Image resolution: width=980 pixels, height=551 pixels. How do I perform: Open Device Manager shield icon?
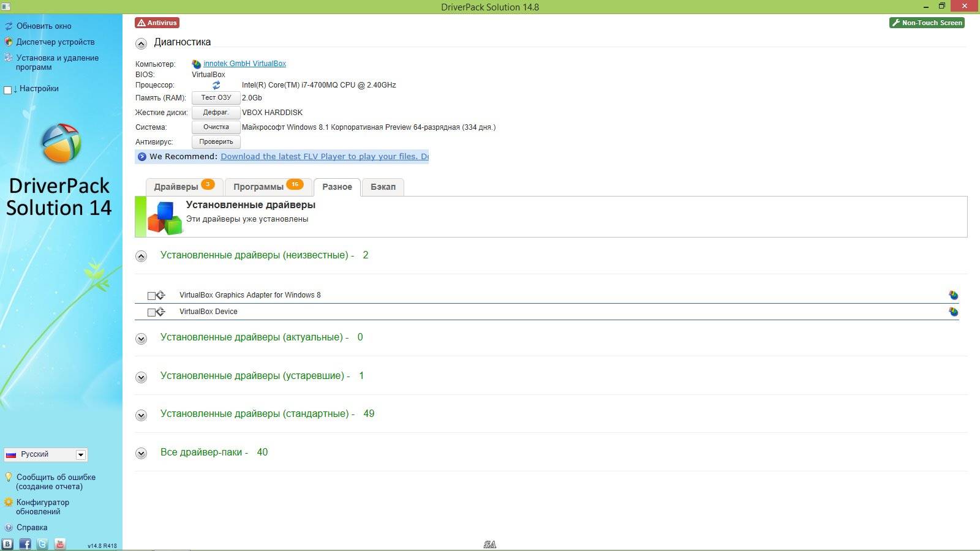pos(9,42)
